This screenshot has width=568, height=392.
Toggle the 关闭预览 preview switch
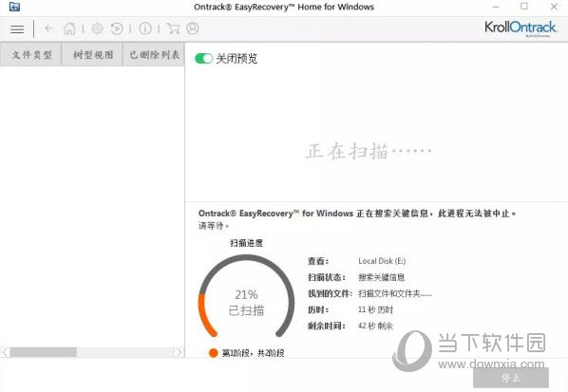pos(203,58)
